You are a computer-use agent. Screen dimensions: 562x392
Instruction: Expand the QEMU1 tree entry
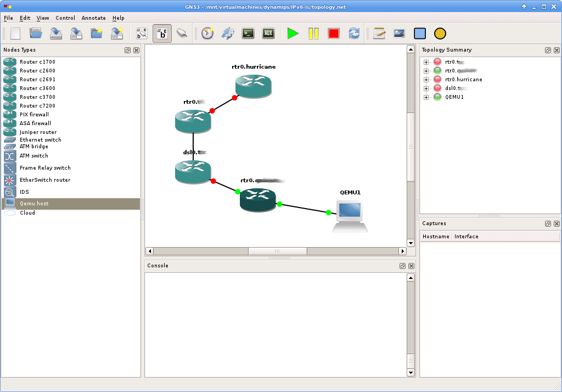pyautogui.click(x=426, y=97)
